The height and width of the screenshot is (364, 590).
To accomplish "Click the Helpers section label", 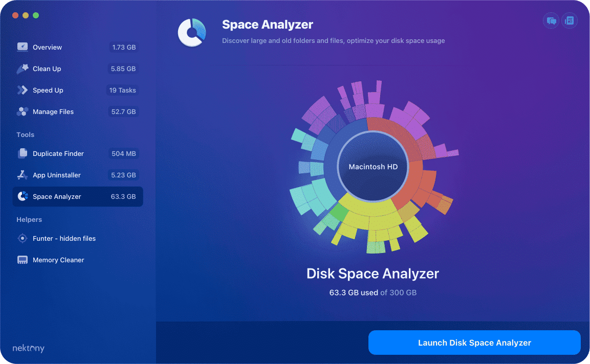I will pyautogui.click(x=29, y=219).
